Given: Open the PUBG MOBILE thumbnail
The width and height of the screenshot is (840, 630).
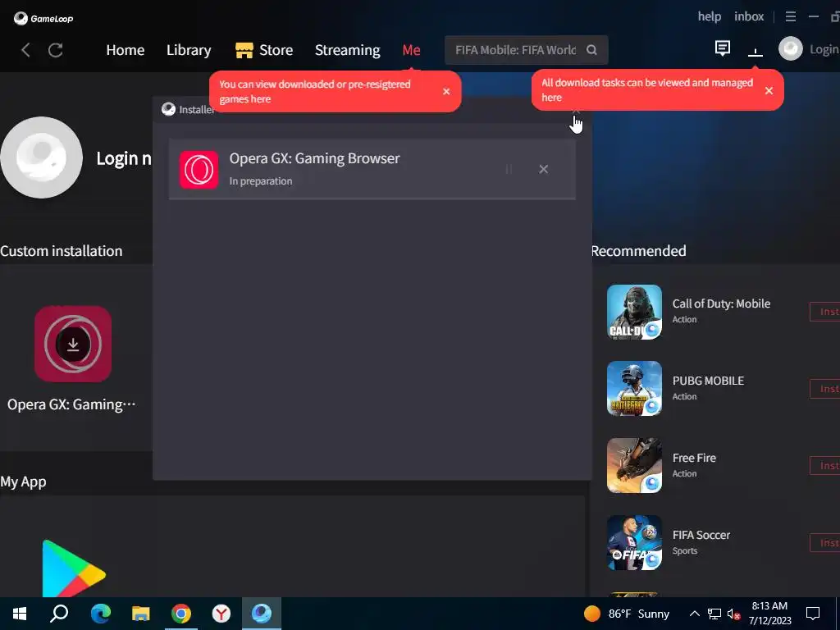Looking at the screenshot, I should [x=634, y=388].
